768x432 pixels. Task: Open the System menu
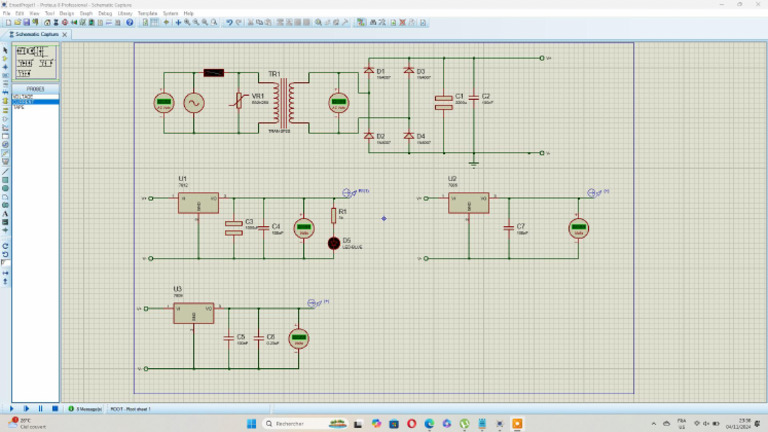tap(170, 13)
